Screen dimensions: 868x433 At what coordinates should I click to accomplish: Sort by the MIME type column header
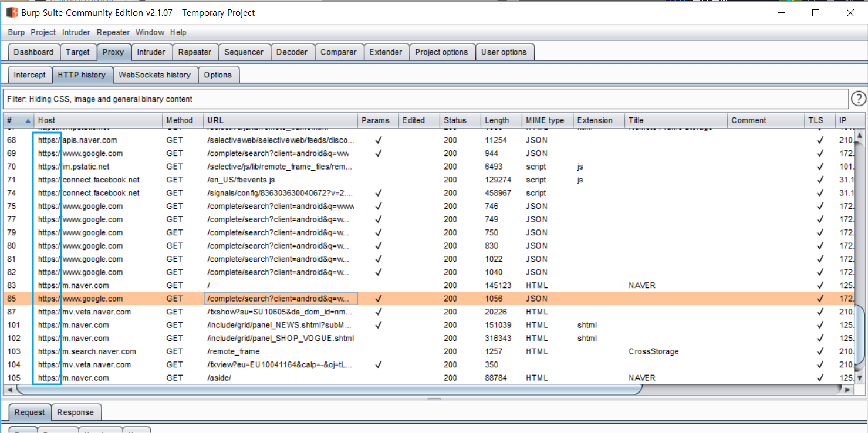click(x=547, y=120)
